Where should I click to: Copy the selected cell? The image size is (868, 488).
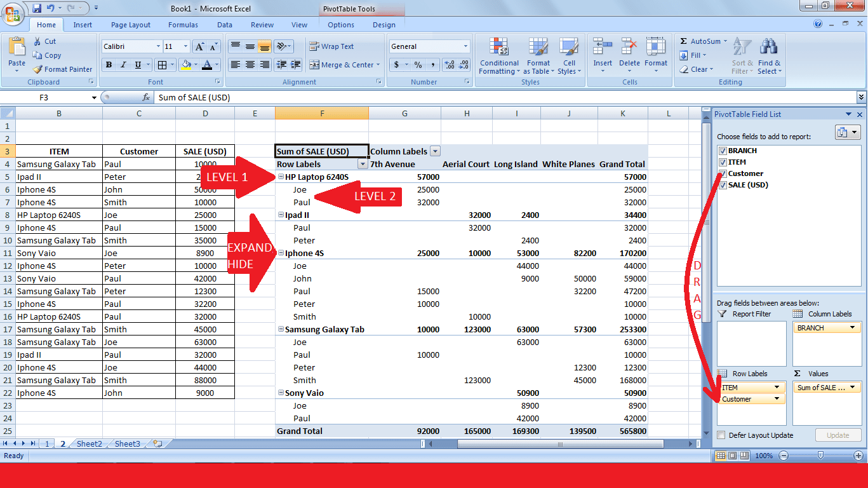37,55
